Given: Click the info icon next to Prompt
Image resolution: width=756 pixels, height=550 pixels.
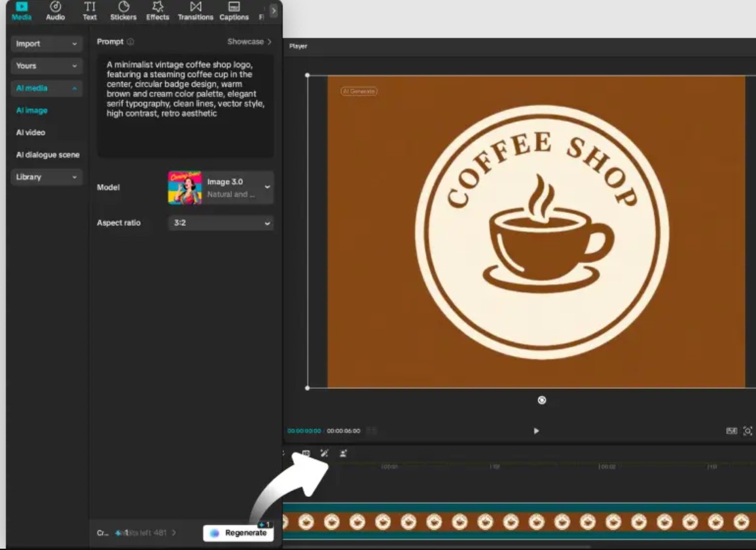Looking at the screenshot, I should [130, 42].
